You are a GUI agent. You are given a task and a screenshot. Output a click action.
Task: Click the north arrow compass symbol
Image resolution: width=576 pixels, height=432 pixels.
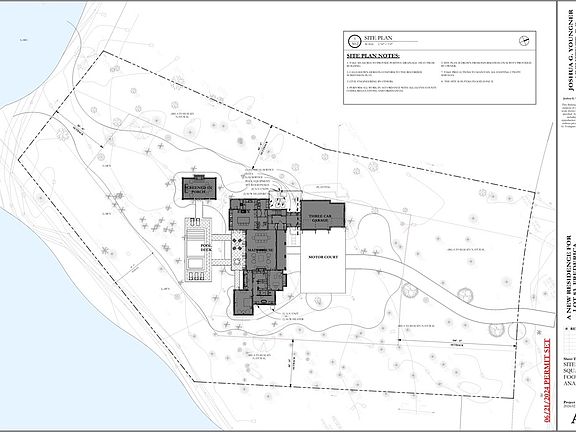click(524, 41)
